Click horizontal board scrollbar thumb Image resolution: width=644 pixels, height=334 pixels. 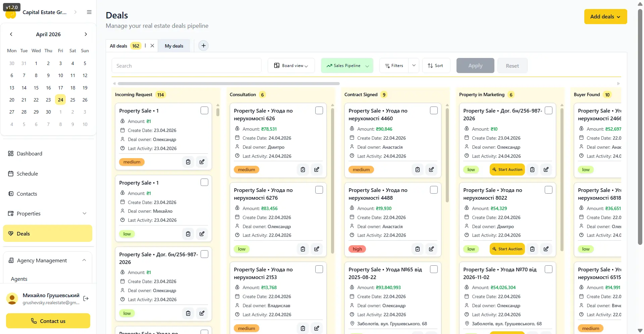pyautogui.click(x=229, y=83)
